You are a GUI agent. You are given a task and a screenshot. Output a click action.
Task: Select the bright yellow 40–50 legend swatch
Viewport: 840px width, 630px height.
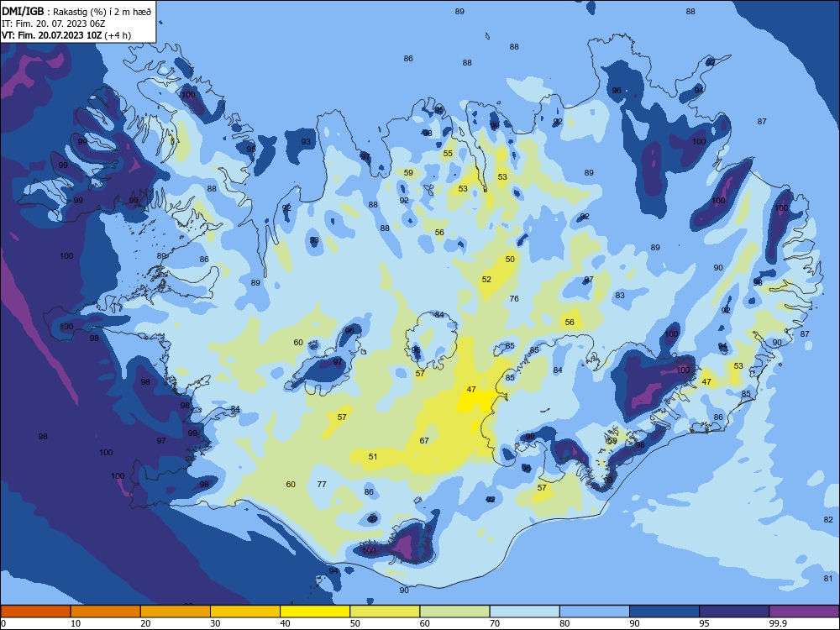point(315,612)
